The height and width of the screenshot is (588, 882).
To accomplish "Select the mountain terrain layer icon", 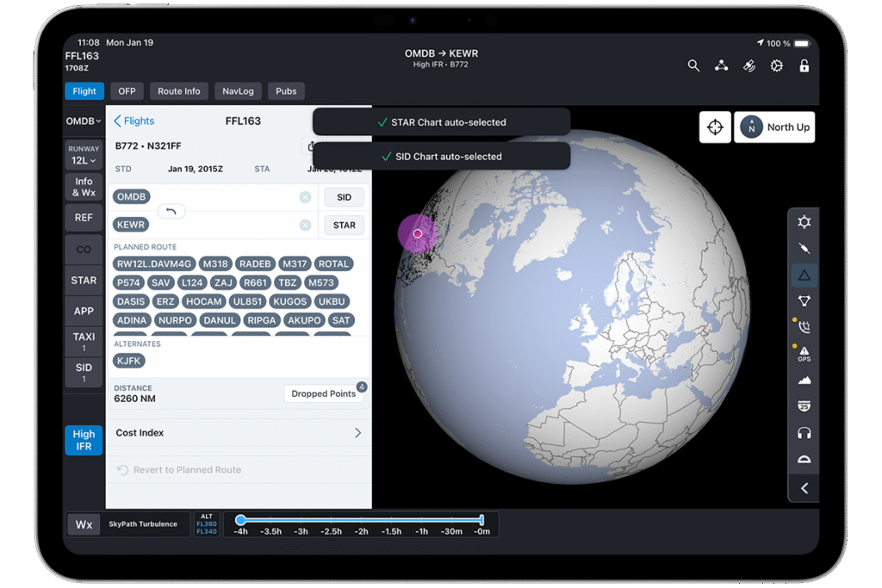I will point(804,380).
